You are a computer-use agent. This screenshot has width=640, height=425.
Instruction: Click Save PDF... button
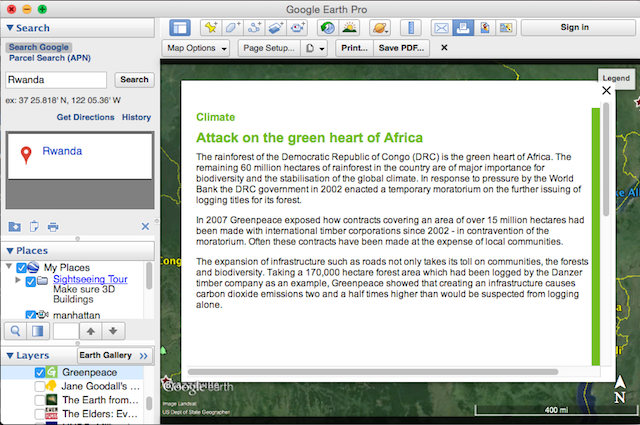(x=401, y=48)
